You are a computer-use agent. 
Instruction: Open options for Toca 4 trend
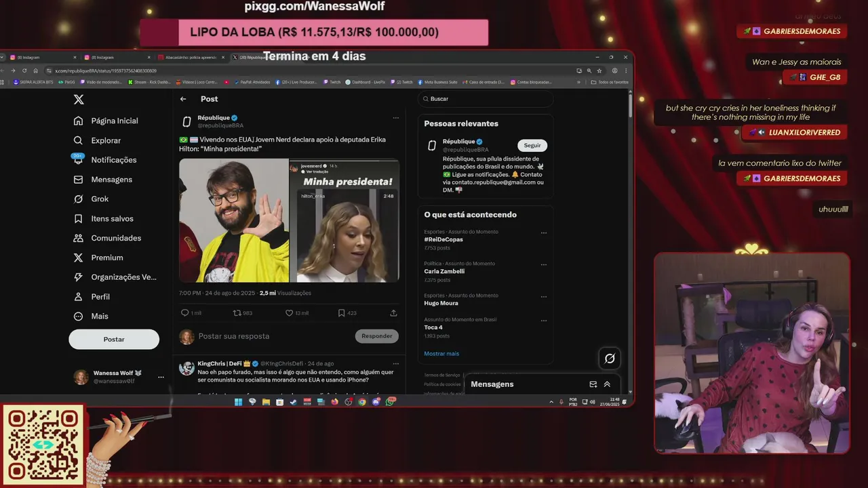click(543, 321)
